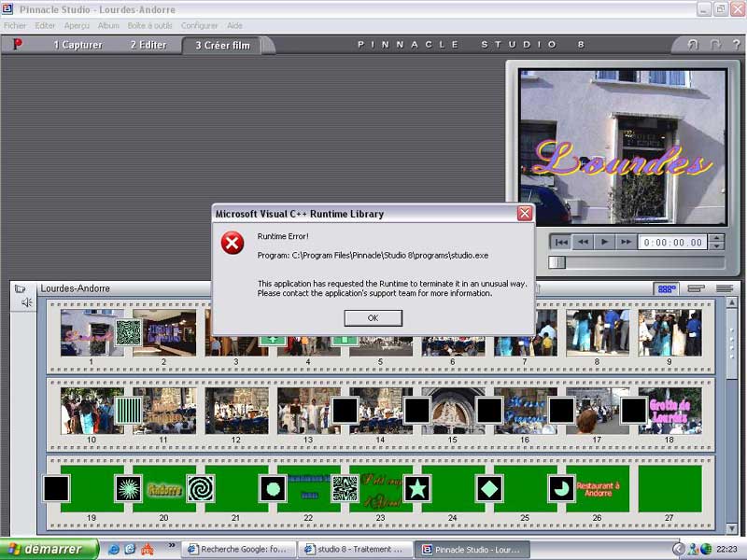The height and width of the screenshot is (560, 747).
Task: Close the Microsoft Visual C++ Runtime Library dialog
Action: coord(525,214)
